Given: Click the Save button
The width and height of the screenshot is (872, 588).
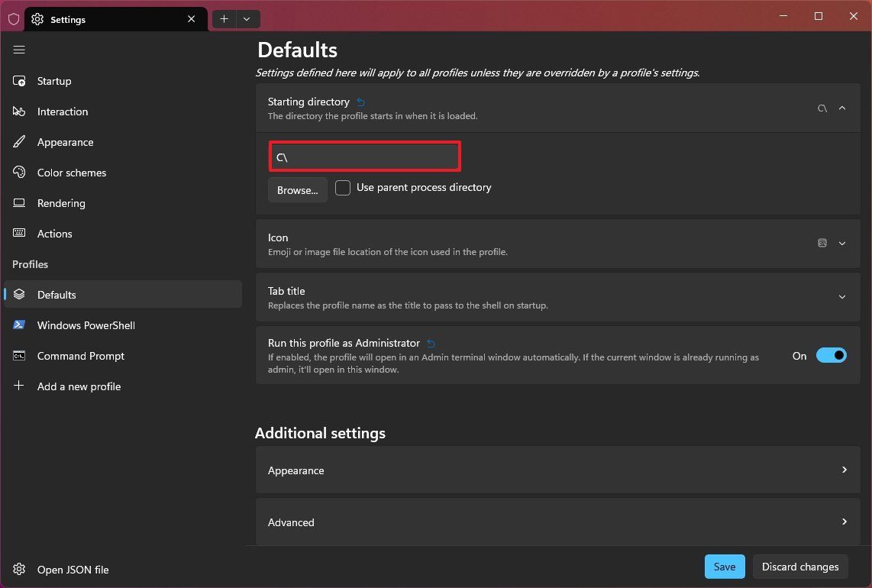Looking at the screenshot, I should pos(724,567).
